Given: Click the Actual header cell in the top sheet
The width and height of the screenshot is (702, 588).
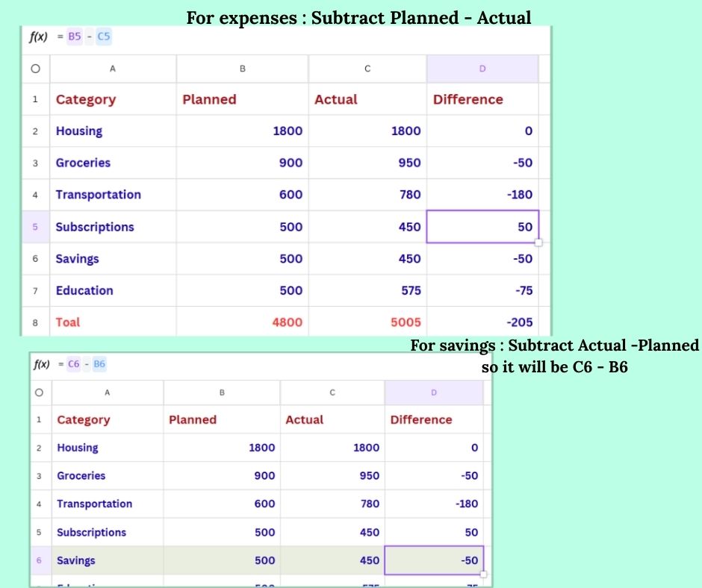Looking at the screenshot, I should (367, 99).
